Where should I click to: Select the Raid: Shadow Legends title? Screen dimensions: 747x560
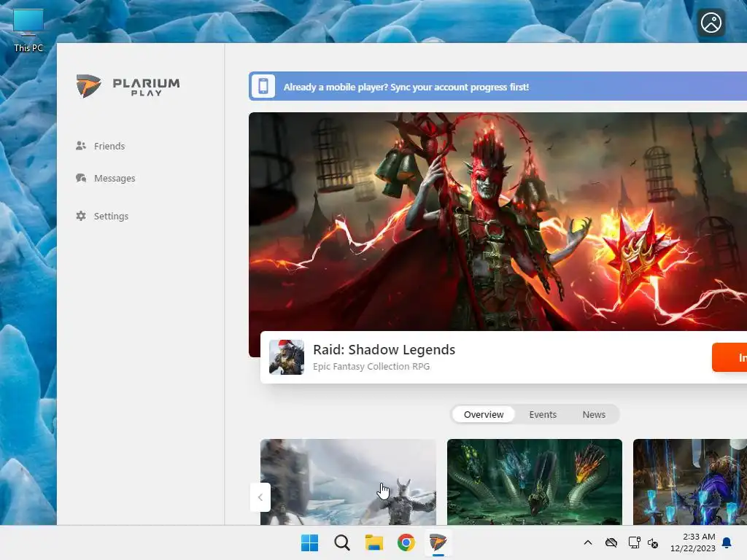click(384, 349)
